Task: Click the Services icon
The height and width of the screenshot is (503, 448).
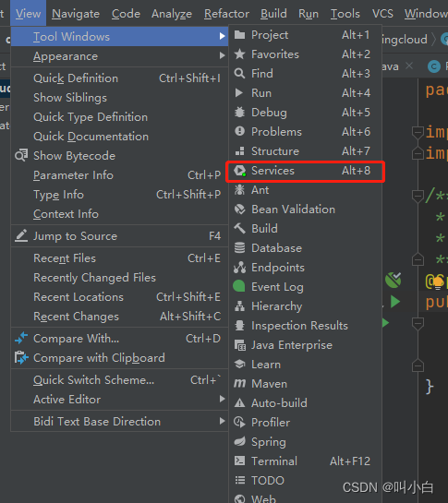Action: tap(240, 171)
